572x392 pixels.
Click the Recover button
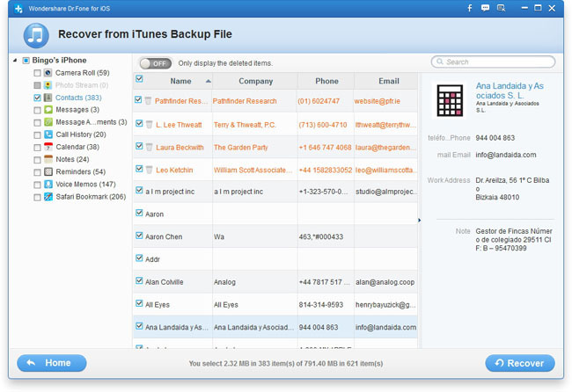pyautogui.click(x=519, y=362)
